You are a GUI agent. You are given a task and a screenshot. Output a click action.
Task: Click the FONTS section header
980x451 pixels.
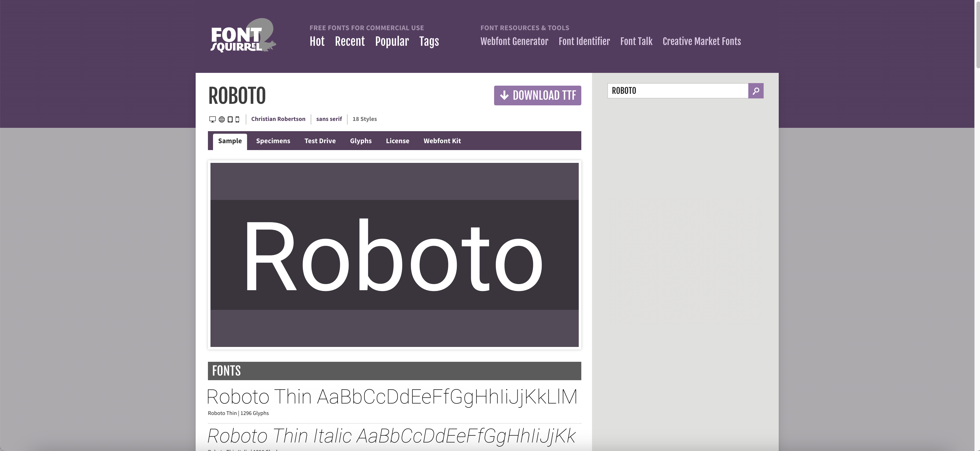(x=394, y=371)
